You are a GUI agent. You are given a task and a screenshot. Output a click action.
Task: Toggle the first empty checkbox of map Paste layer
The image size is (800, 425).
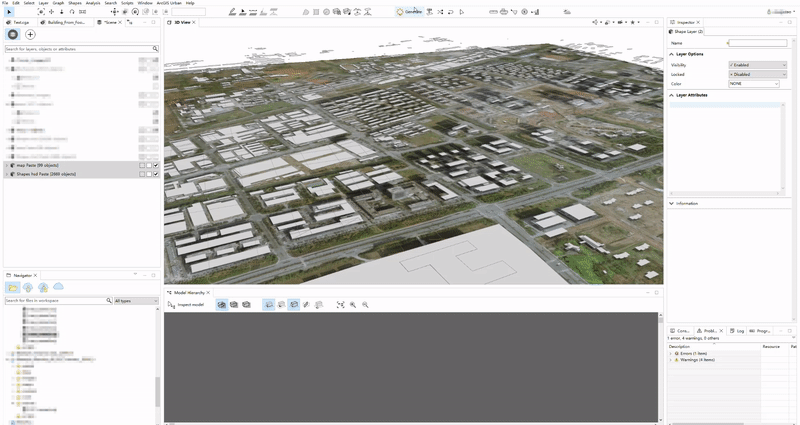tap(142, 165)
